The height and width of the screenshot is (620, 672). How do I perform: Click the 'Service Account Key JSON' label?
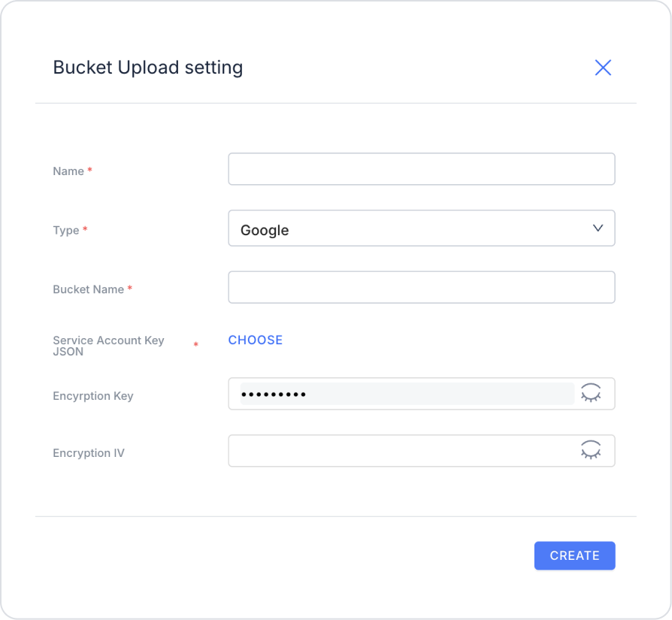[x=108, y=346]
